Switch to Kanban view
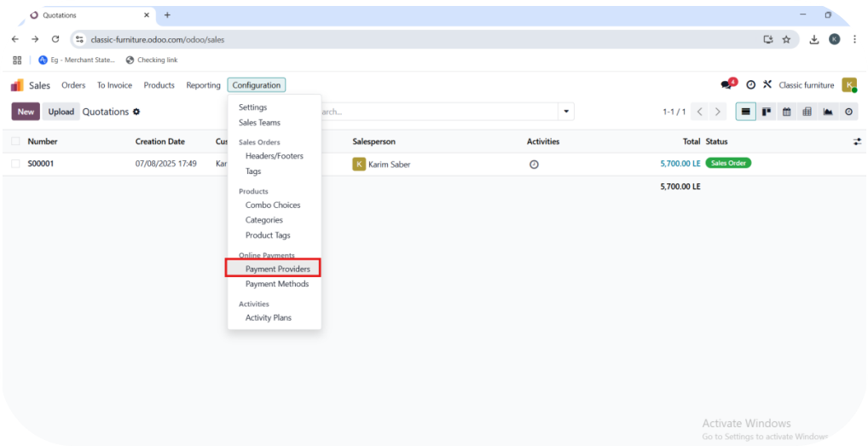 tap(766, 112)
